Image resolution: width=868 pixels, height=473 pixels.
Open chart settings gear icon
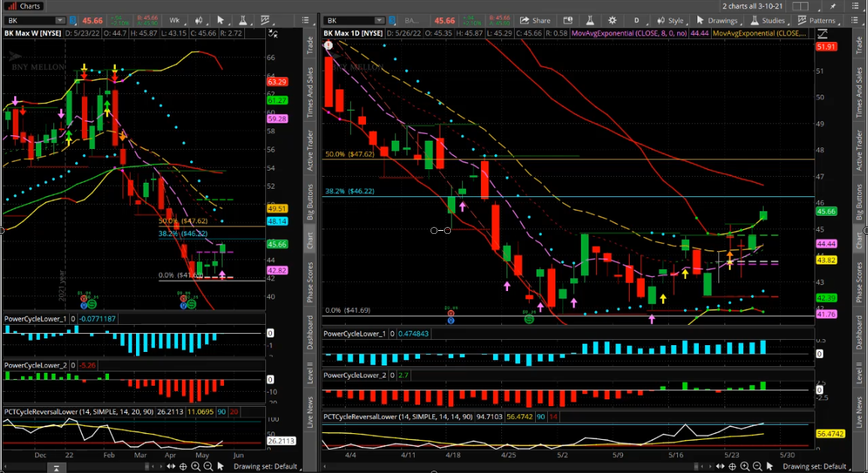point(612,20)
